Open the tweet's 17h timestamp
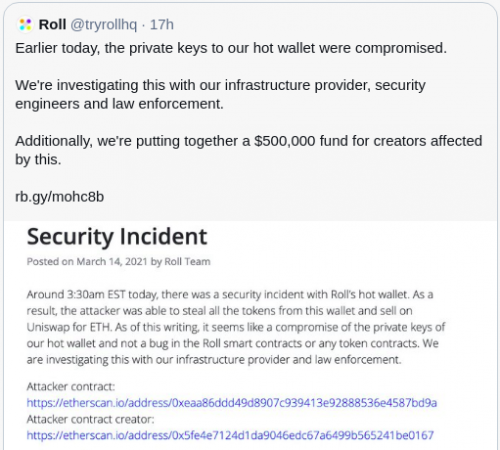 point(162,25)
